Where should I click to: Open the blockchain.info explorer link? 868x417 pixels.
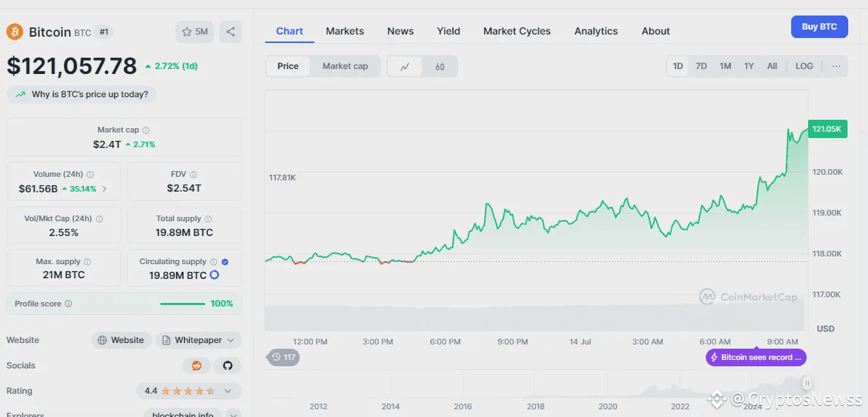[x=183, y=414]
